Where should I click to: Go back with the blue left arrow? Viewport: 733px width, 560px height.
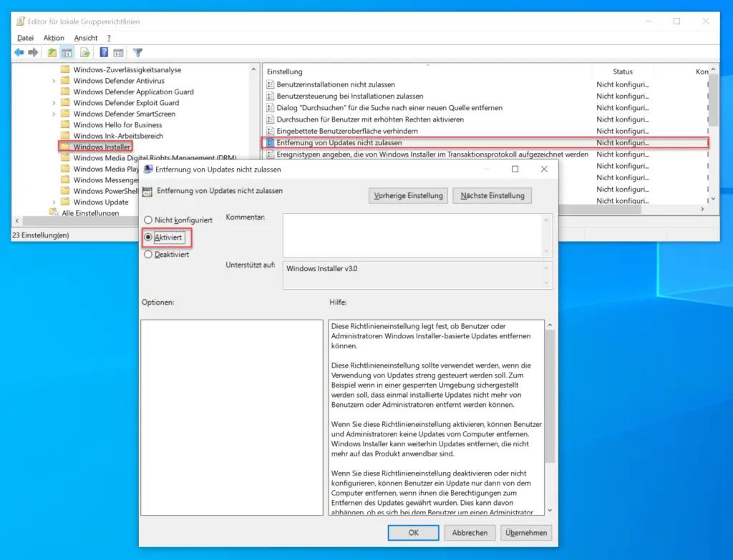[19, 52]
